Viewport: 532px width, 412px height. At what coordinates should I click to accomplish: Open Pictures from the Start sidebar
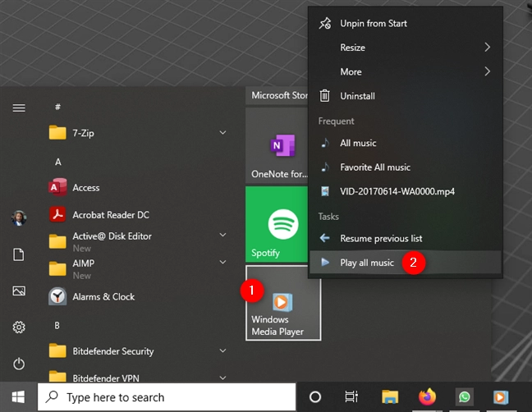pos(19,291)
